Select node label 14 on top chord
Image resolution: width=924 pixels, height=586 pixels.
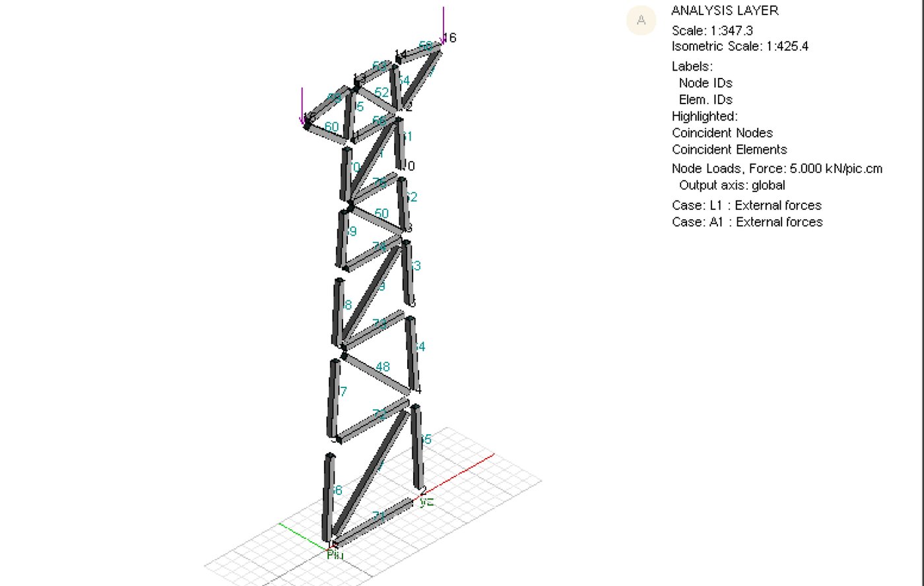[401, 55]
